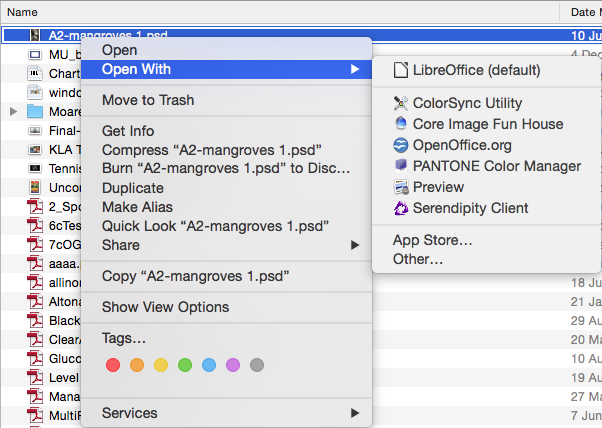Choose Burn "A2-mangroves 1.psd" to Disc…
602x428 pixels.
pos(227,169)
